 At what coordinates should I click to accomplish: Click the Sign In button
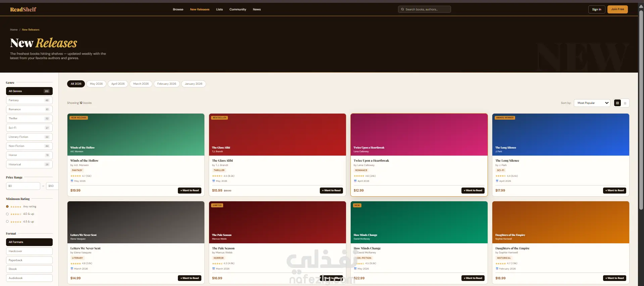[x=597, y=9]
